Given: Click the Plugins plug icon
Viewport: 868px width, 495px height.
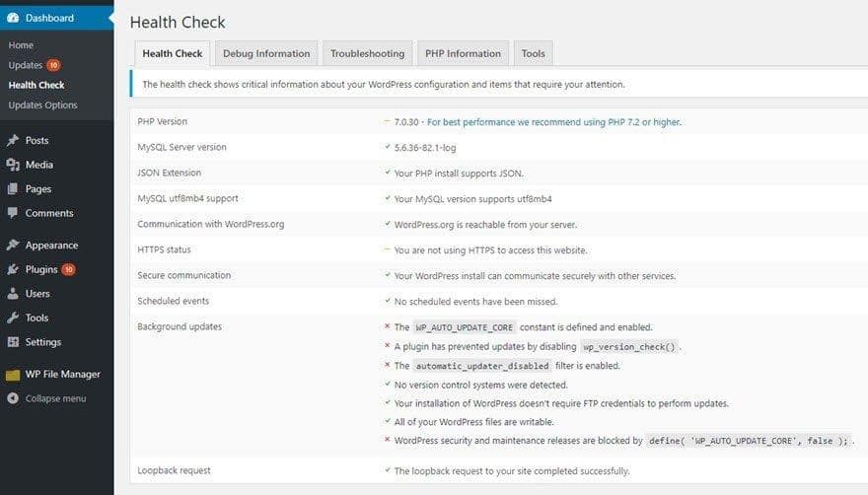Looking at the screenshot, I should click(13, 269).
